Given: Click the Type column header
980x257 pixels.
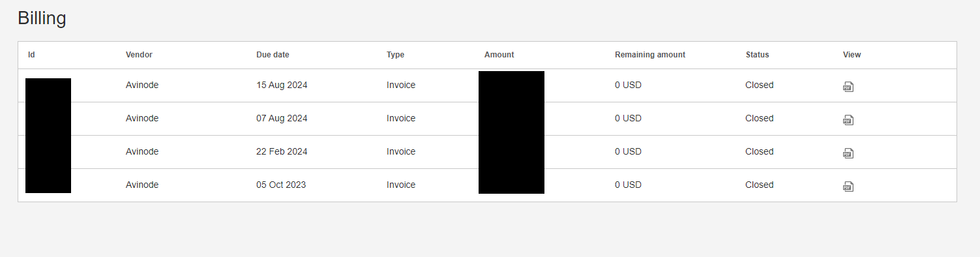Looking at the screenshot, I should (395, 55).
